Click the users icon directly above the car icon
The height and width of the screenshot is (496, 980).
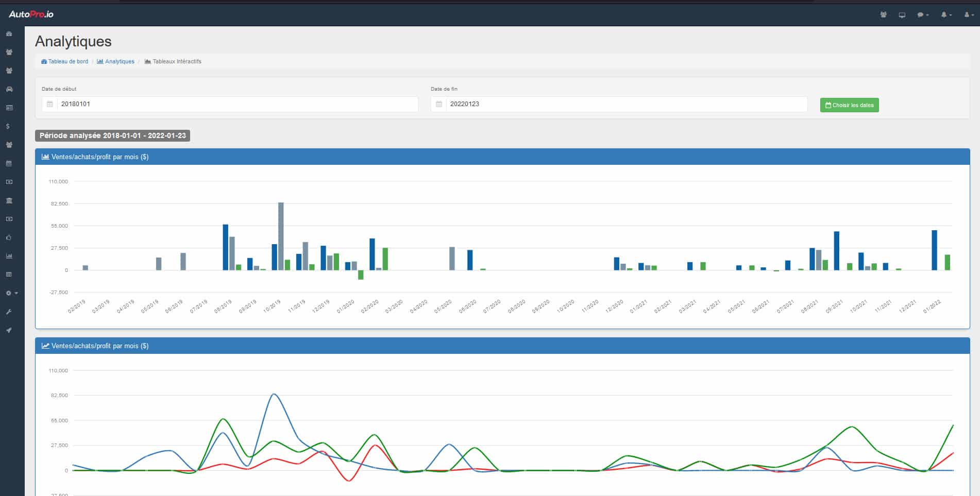click(9, 71)
